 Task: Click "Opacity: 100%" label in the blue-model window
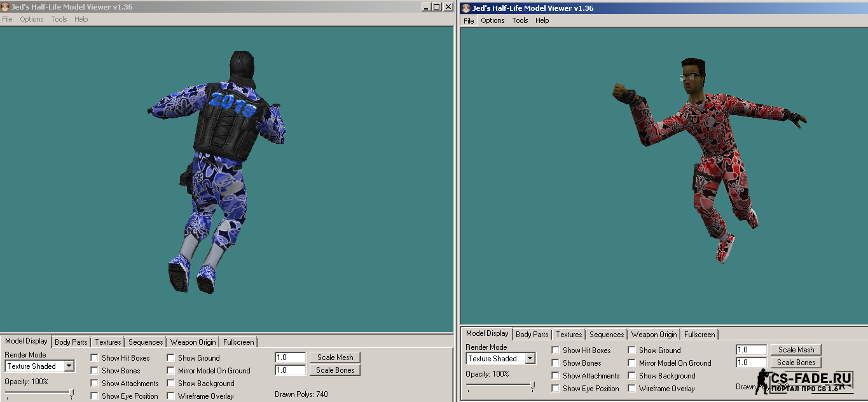[x=27, y=382]
